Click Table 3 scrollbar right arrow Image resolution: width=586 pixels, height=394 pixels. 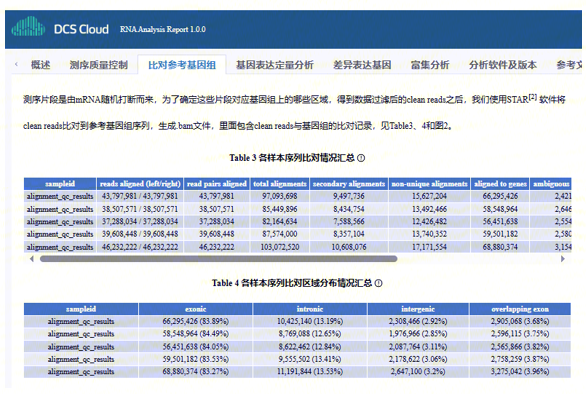pos(563,259)
